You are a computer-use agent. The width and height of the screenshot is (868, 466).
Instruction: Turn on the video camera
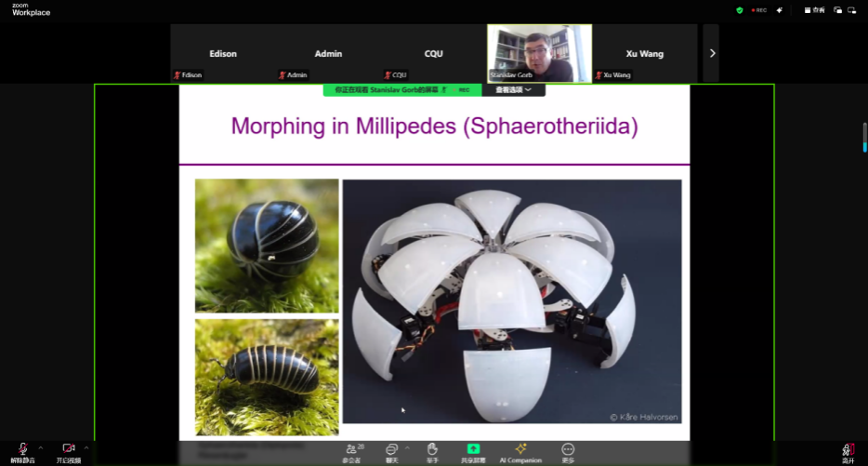pos(69,450)
